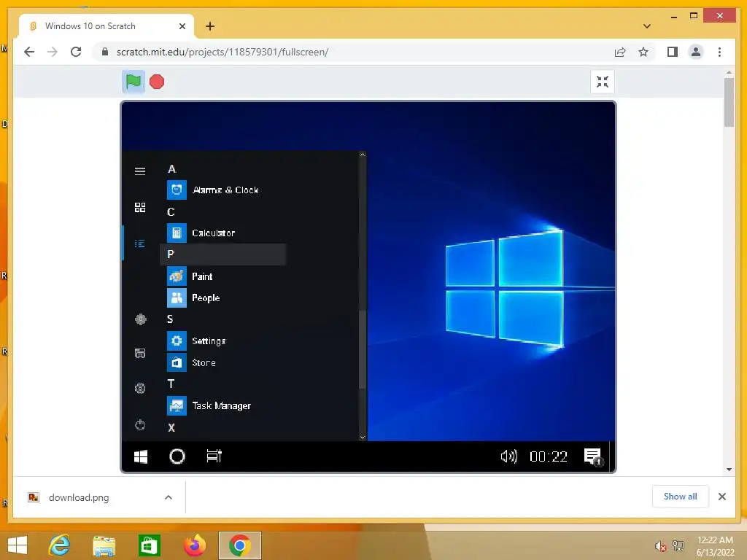Select letter header A in app list

coord(171,169)
